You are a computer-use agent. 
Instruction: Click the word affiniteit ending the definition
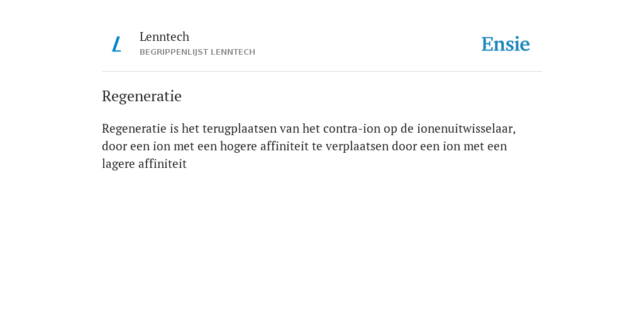[163, 164]
